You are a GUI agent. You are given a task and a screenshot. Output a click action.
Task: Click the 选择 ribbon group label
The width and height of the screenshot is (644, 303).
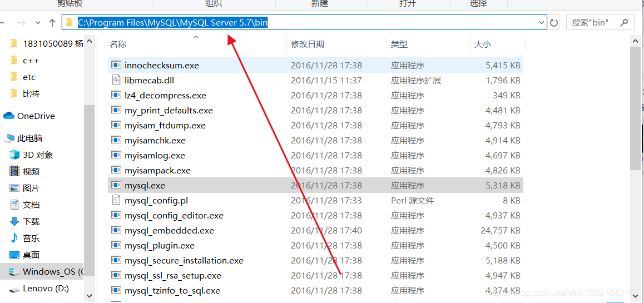[x=478, y=4]
